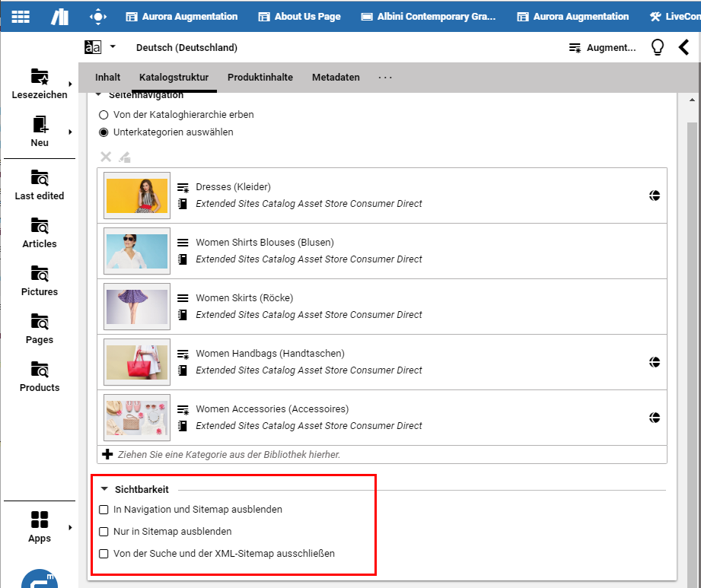Open the Apps launcher in sidebar
The height and width of the screenshot is (588, 701).
[40, 527]
